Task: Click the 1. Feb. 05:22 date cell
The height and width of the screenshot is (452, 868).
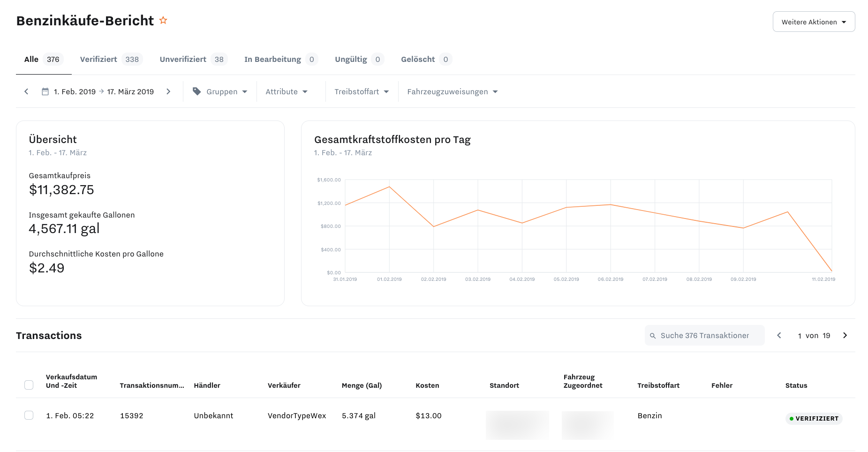Action: [70, 415]
